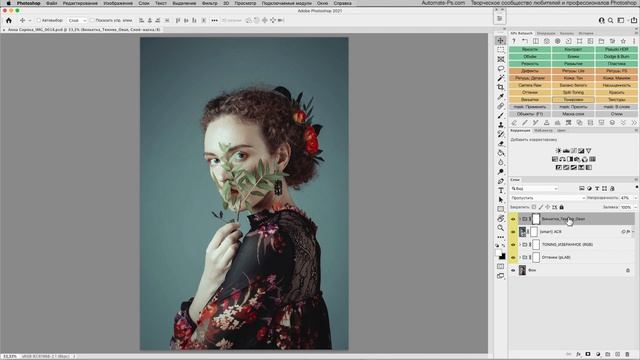Screen dimensions: 640x360
Task: Expand the Оттенки (pLAB) group
Action: coord(520,257)
